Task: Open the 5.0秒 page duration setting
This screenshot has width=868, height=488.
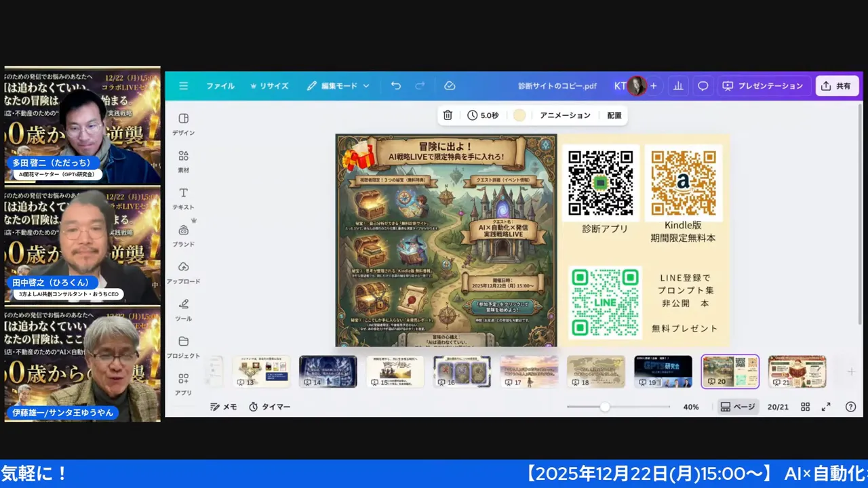Action: [x=483, y=115]
